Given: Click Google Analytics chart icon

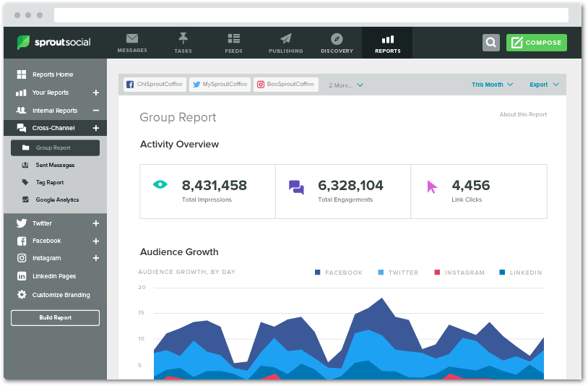Looking at the screenshot, I should (x=25, y=200).
